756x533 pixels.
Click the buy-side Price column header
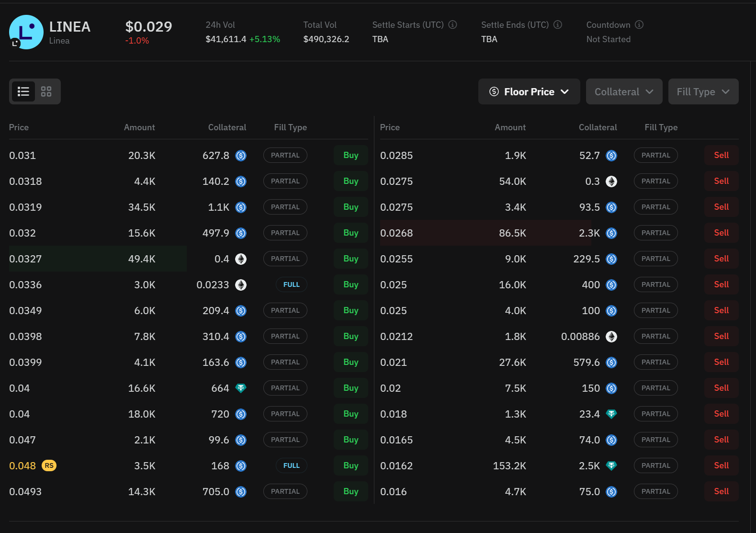coord(19,127)
